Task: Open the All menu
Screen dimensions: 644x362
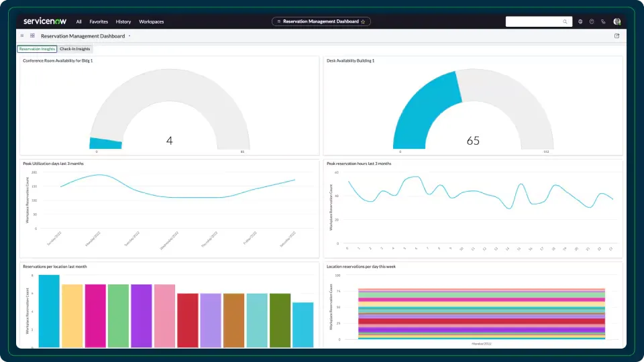Action: click(79, 21)
